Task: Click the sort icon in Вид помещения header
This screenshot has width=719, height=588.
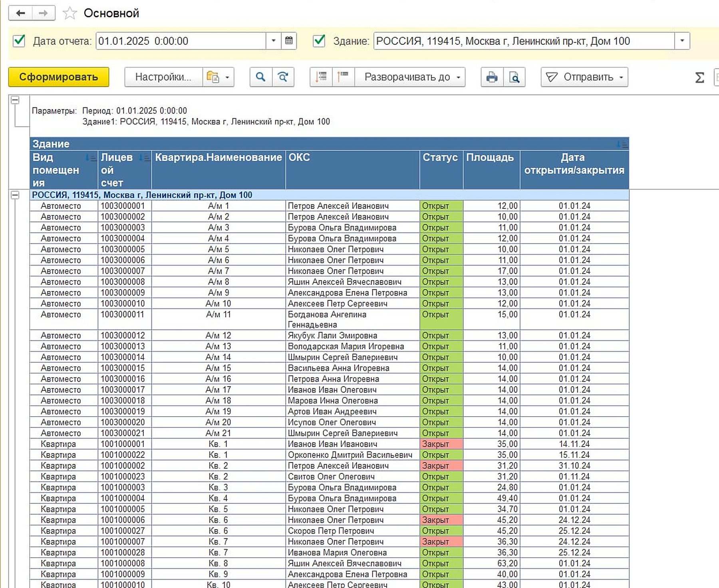Action: 91,158
